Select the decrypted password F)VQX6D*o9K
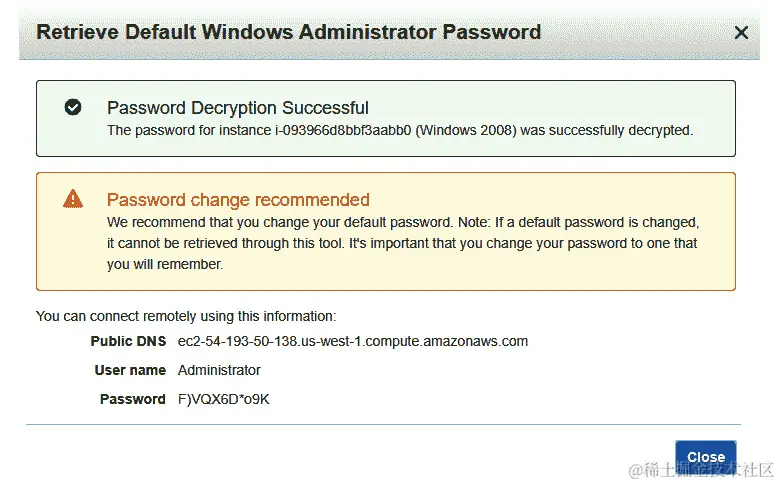This screenshot has width=780, height=485. (223, 399)
